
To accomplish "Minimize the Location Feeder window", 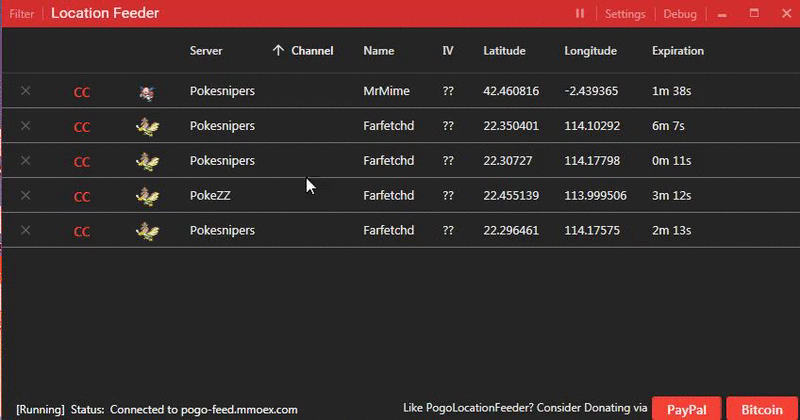I will point(722,14).
